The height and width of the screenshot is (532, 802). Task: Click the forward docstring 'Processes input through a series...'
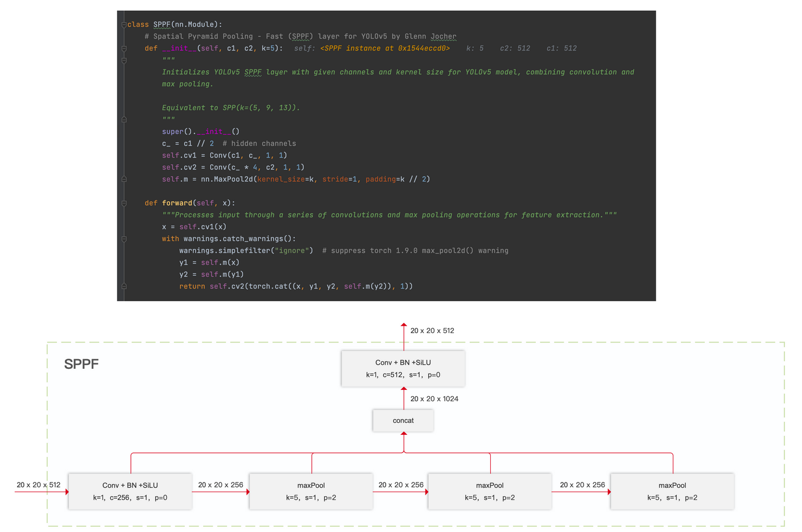click(390, 215)
